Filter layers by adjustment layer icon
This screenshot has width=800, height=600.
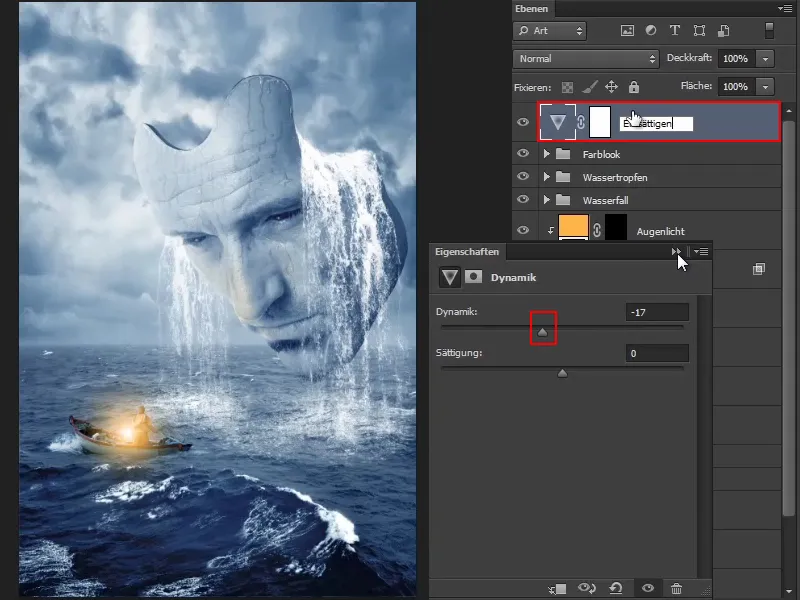pyautogui.click(x=651, y=31)
